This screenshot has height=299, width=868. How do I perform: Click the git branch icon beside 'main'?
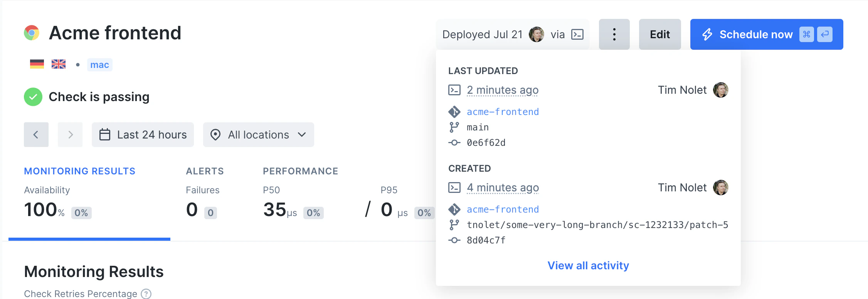coord(455,127)
